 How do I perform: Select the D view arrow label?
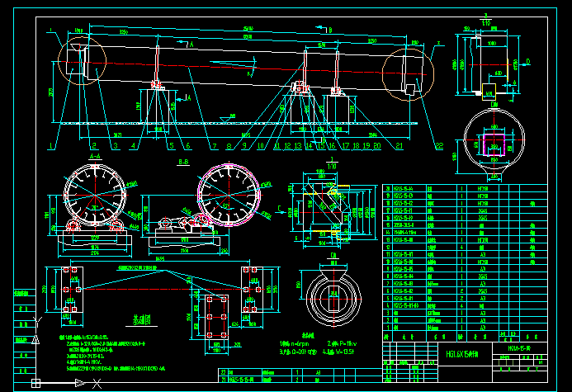(527, 63)
